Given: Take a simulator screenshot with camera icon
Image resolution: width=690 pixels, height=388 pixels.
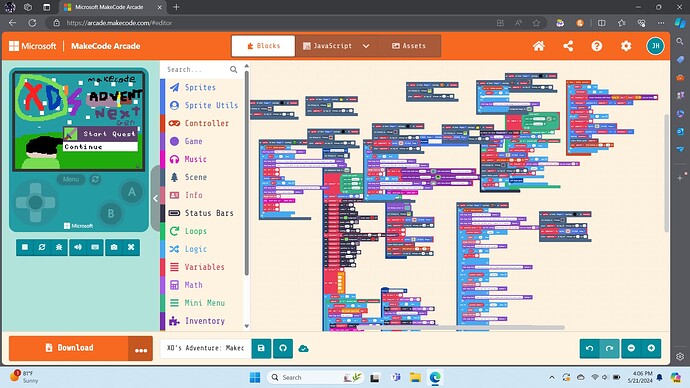Looking at the screenshot, I should [114, 247].
